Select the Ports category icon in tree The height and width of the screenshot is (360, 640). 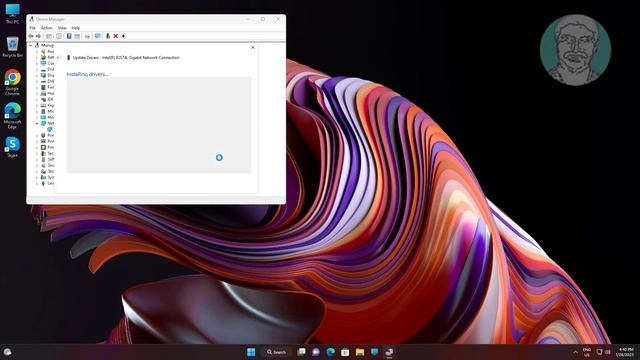pos(43,135)
